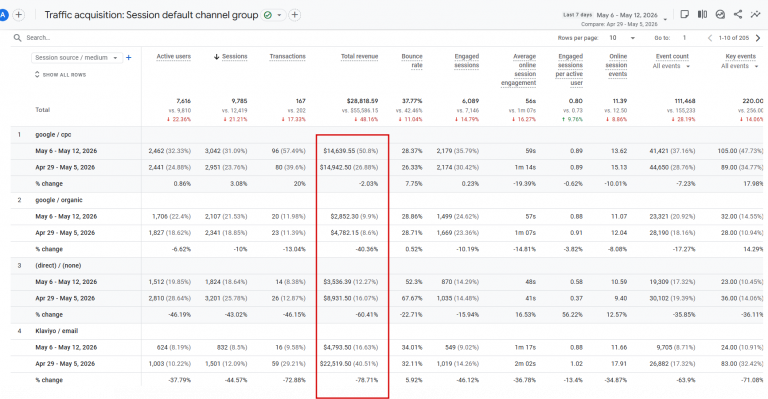Open the customize report trend-line icon
Image resolution: width=768 pixels, height=399 pixels.
pos(755,14)
